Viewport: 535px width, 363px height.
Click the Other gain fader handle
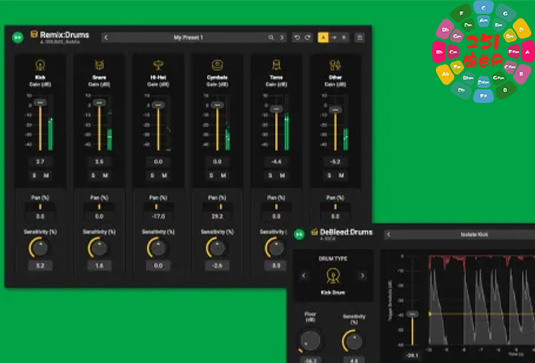(335, 110)
